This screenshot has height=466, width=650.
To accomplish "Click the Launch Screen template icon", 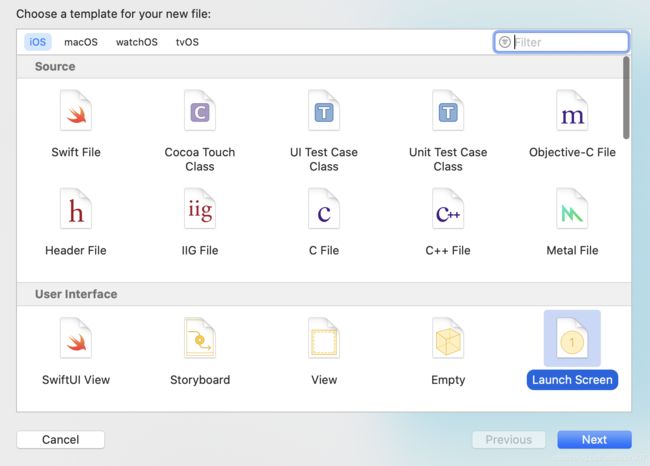I will [x=572, y=338].
